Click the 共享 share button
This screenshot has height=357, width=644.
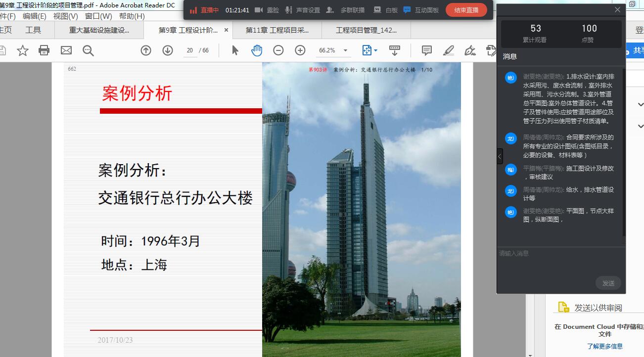click(635, 50)
